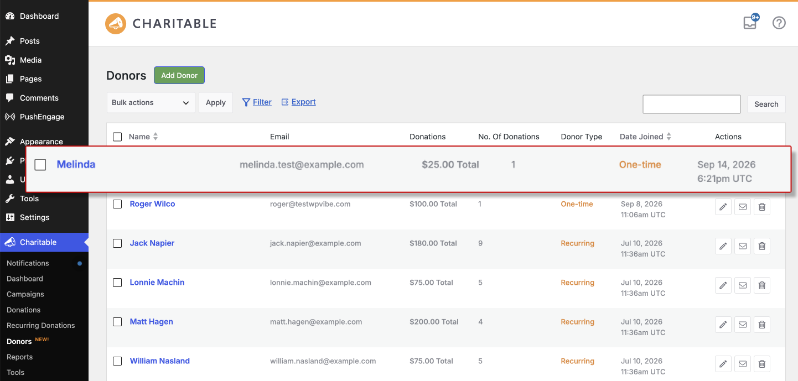The height and width of the screenshot is (381, 798).
Task: Check the box for donor Melinda
Action: click(x=40, y=165)
